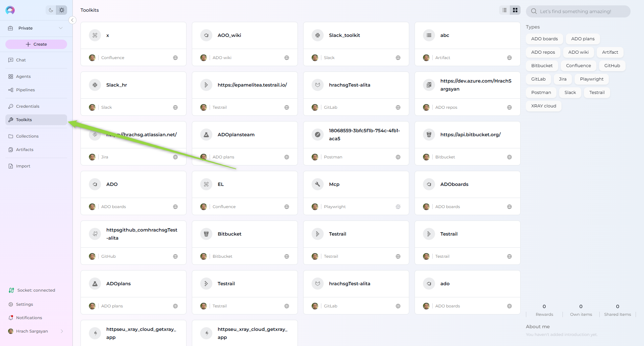
Task: Click the Create button
Action: 36,44
